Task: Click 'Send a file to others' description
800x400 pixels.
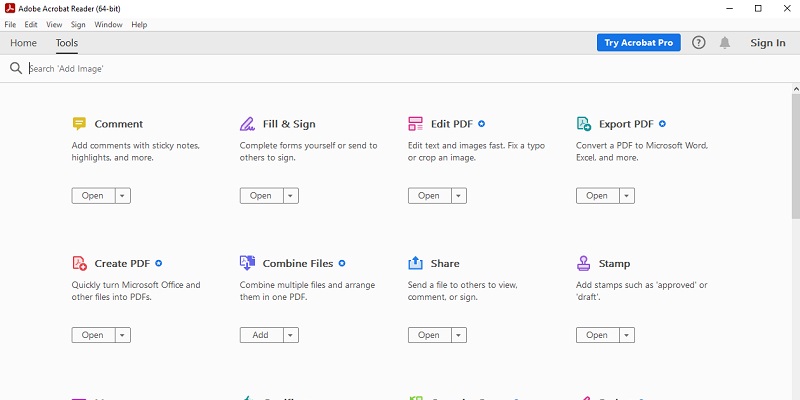Action: tap(463, 291)
